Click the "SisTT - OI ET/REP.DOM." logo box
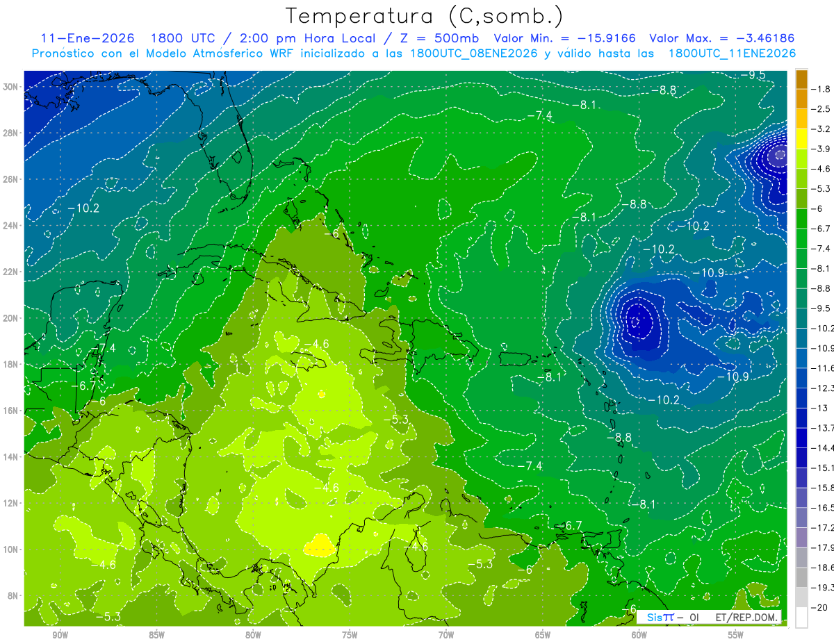834x644 pixels. coord(710,617)
